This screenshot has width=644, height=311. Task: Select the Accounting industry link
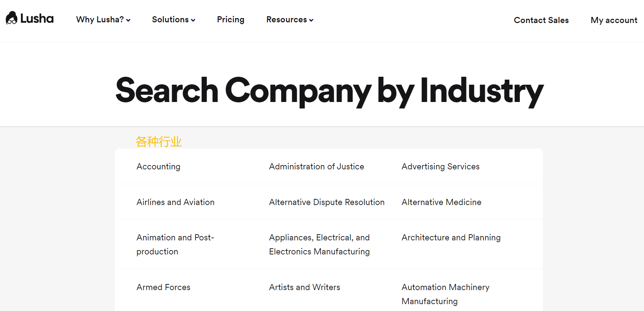click(158, 166)
